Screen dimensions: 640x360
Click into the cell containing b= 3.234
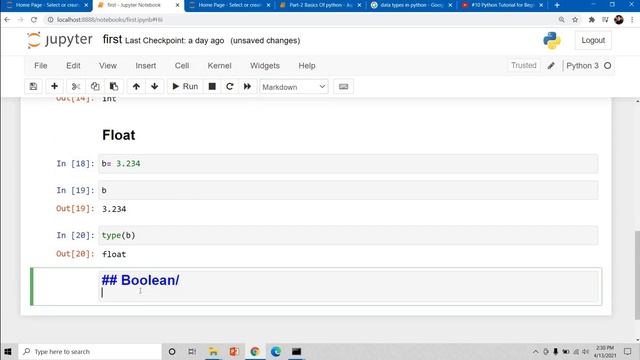348,164
